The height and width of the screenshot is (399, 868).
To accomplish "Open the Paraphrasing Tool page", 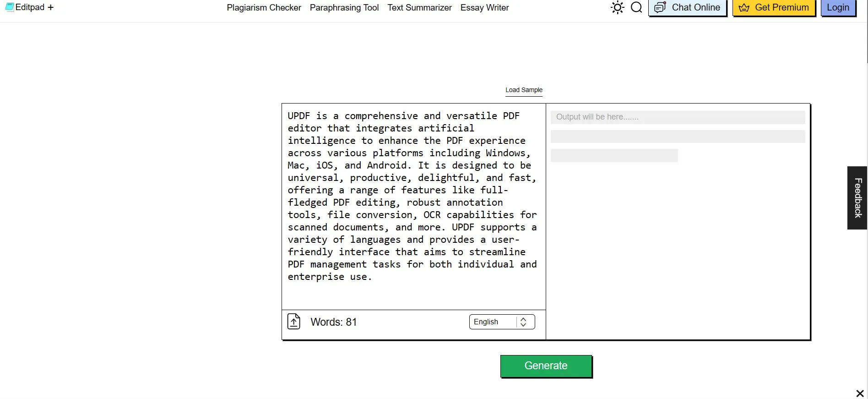I will coord(344,8).
